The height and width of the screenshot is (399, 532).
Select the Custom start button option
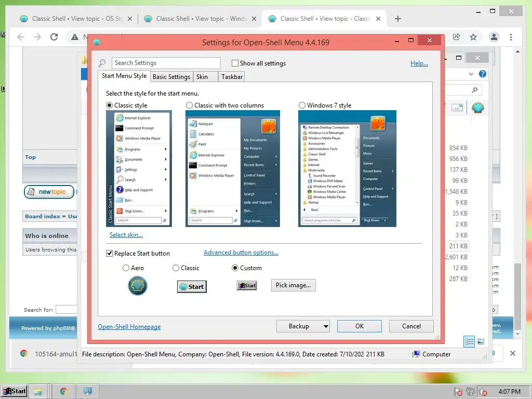click(x=235, y=268)
